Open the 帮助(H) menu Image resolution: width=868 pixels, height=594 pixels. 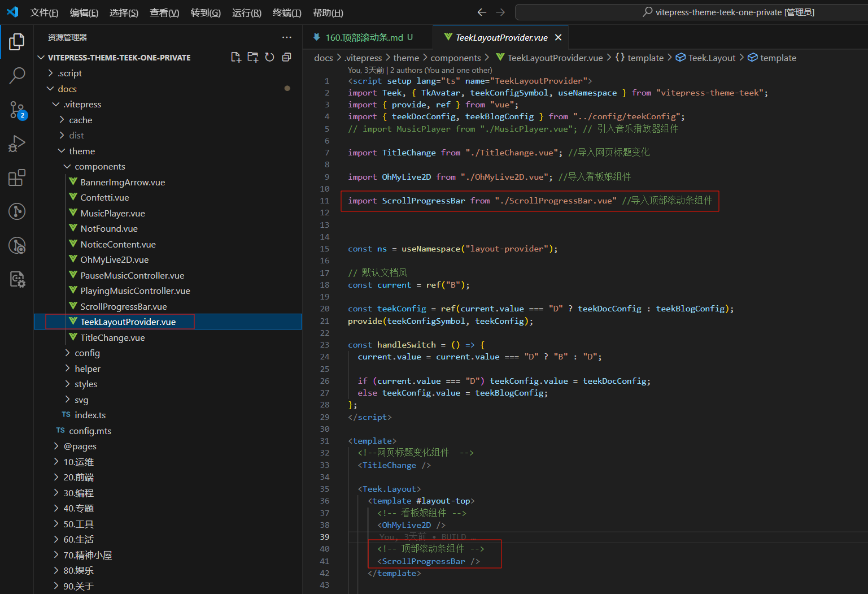[x=328, y=12]
